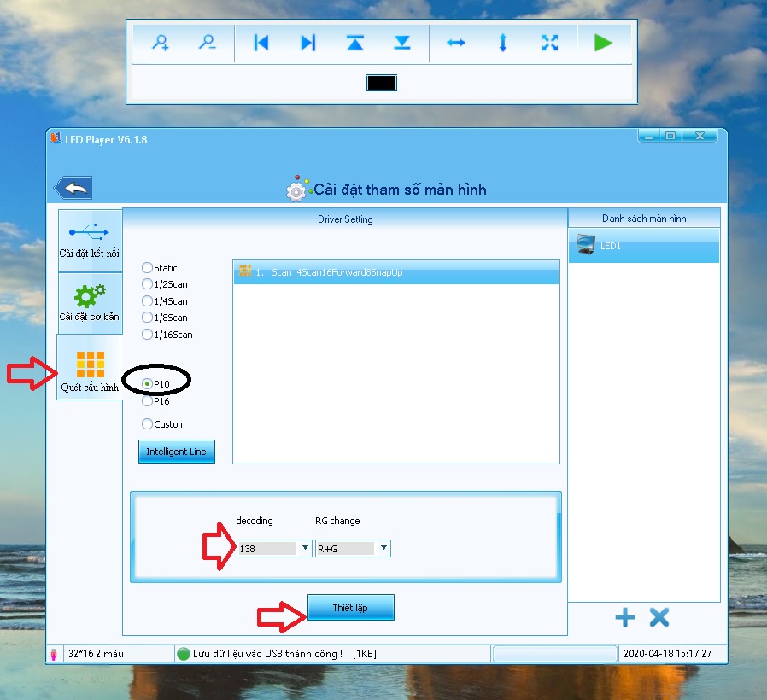Screen dimensions: 767x700
Task: Click the green status indicator circle
Action: pos(184,654)
